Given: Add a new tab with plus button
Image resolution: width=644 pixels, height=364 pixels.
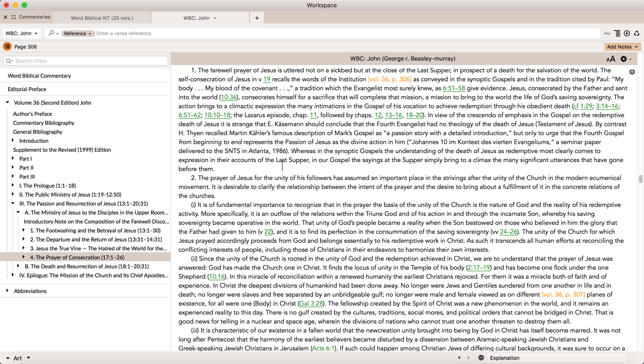Looking at the screenshot, I should click(257, 18).
